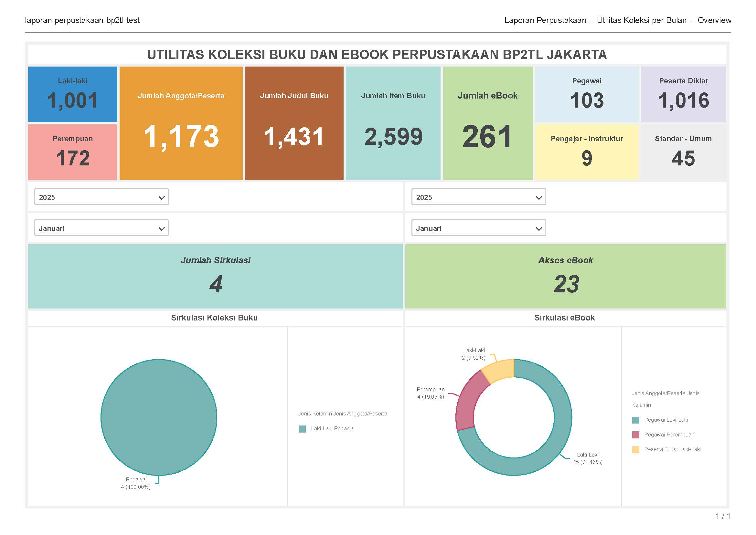Click the Pegawai Perempuan pink legend swatch
The image size is (756, 535).
point(635,435)
